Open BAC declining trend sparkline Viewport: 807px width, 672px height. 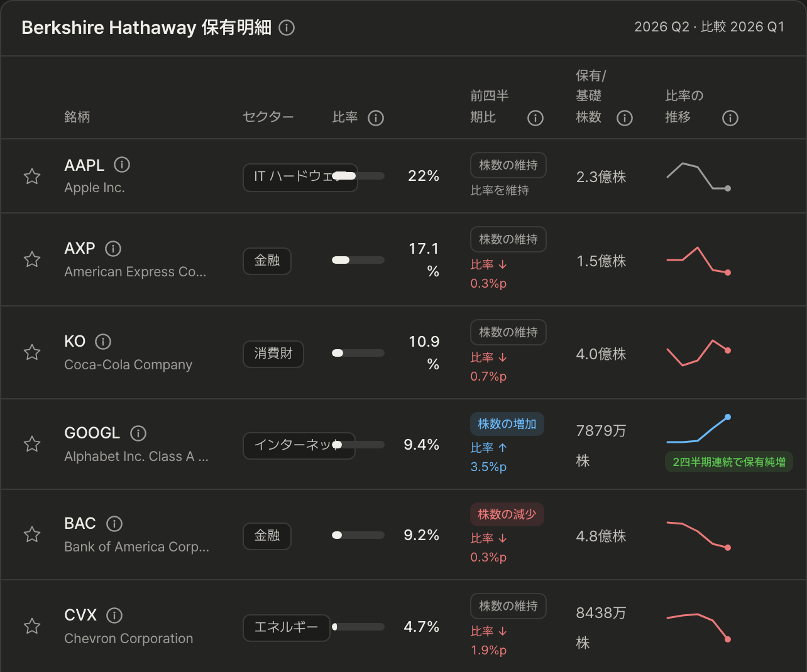tap(698, 535)
